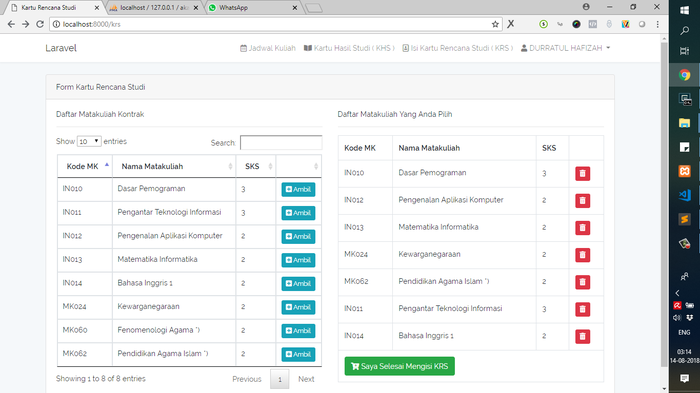
Task: Open the action center notifications icon
Action: 684,379
